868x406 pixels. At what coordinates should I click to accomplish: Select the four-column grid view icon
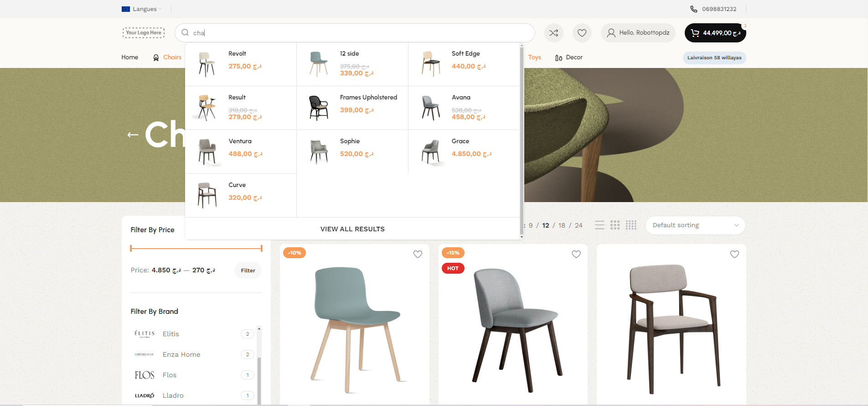pos(631,225)
